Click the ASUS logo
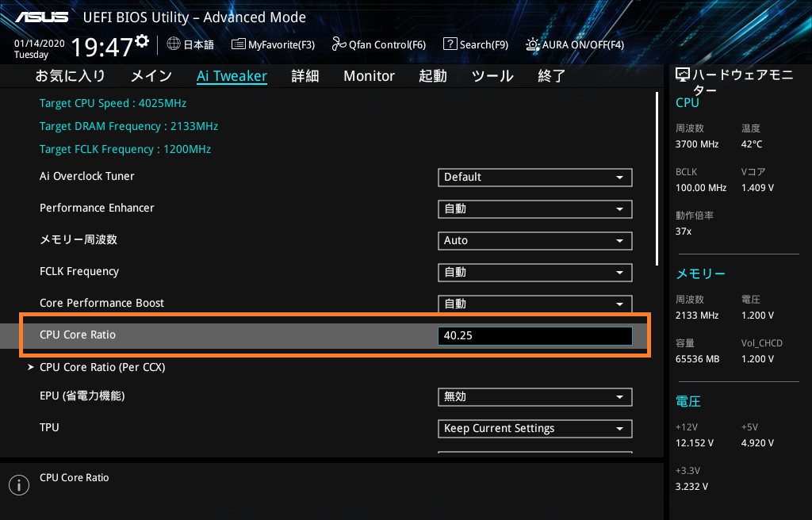812x520 pixels. pyautogui.click(x=41, y=17)
